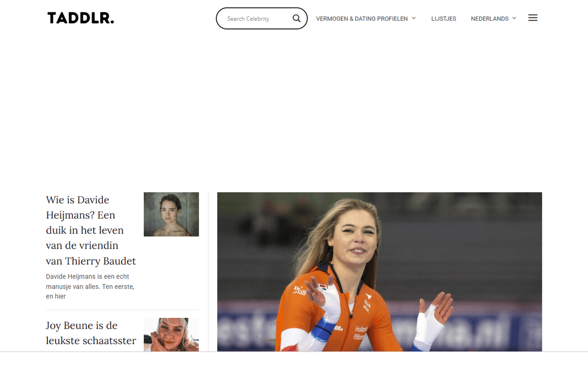Open the hamburger menu icon
The height and width of the screenshot is (368, 588).
[x=533, y=17]
